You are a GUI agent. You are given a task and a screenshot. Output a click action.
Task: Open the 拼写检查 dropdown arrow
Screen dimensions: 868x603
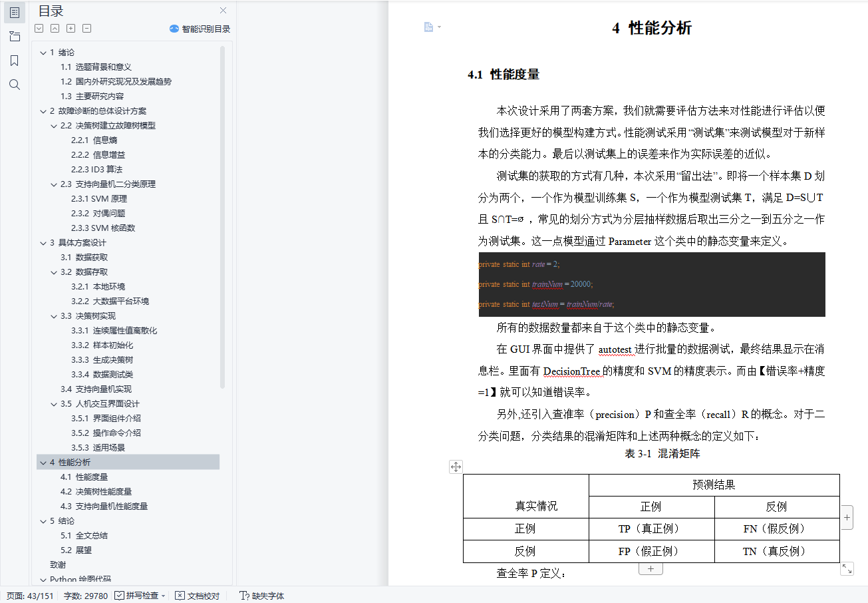[163, 596]
